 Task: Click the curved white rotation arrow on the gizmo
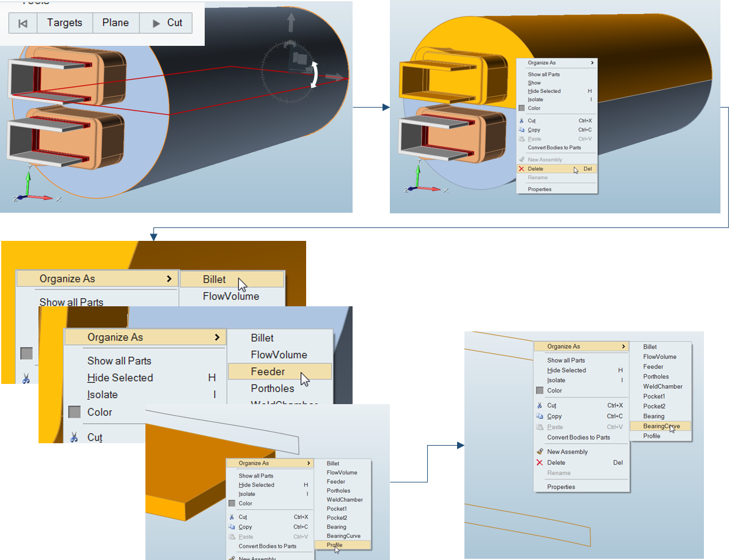pyautogui.click(x=315, y=75)
